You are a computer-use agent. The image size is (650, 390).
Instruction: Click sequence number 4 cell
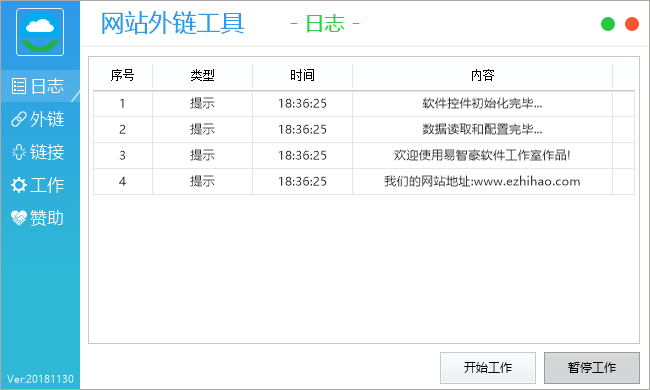pyautogui.click(x=123, y=181)
